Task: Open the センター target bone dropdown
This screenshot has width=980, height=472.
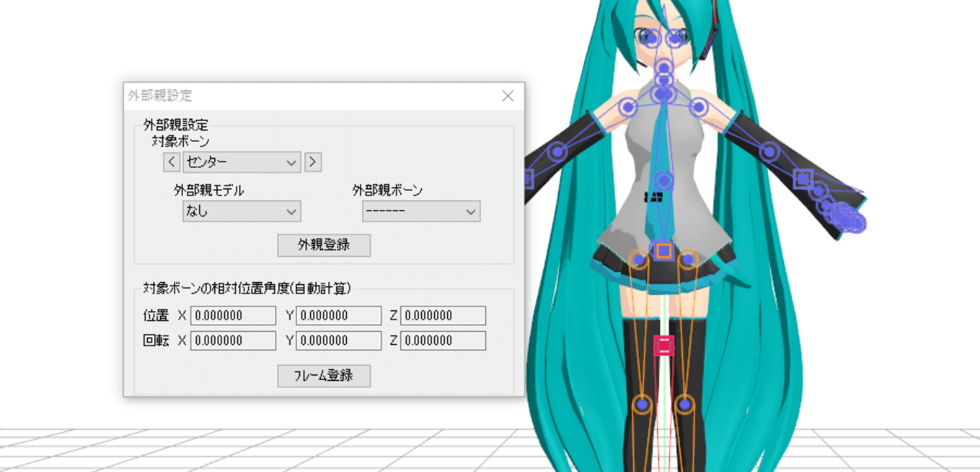Action: click(x=241, y=162)
